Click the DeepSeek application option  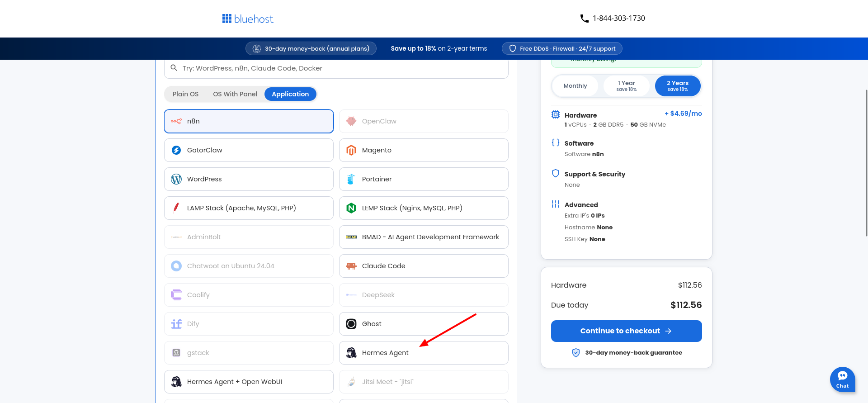point(424,295)
